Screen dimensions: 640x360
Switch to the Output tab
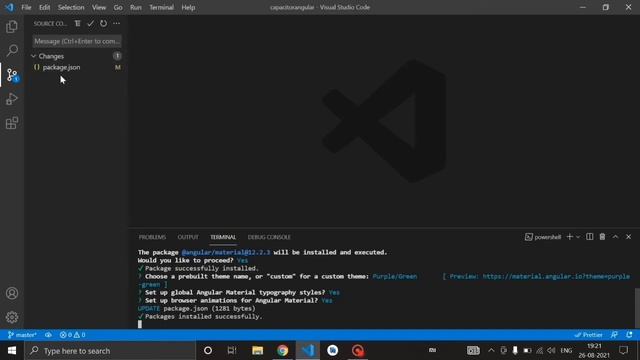click(188, 237)
